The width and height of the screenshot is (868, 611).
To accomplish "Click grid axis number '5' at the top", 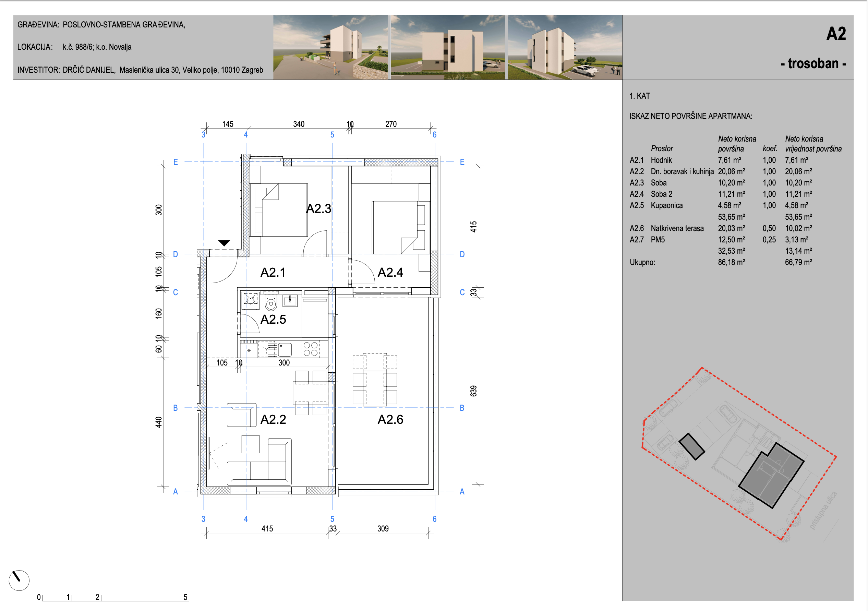I will (332, 135).
